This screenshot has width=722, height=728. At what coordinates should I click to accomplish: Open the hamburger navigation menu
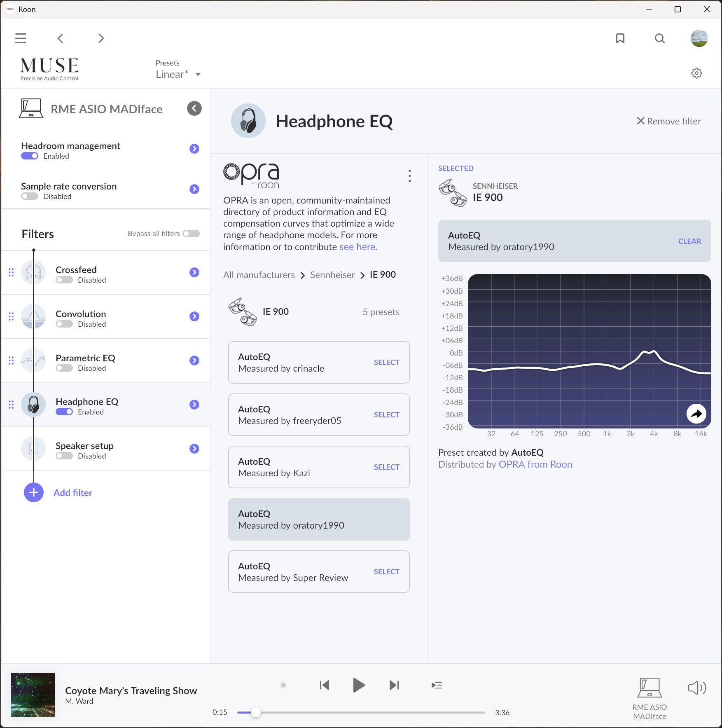pos(21,38)
